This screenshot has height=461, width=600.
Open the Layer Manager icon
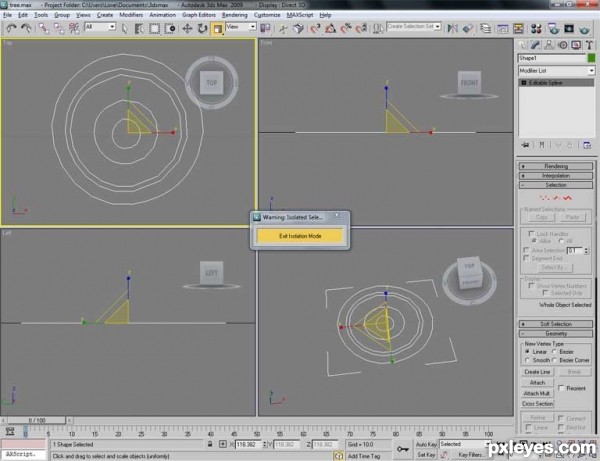click(486, 29)
